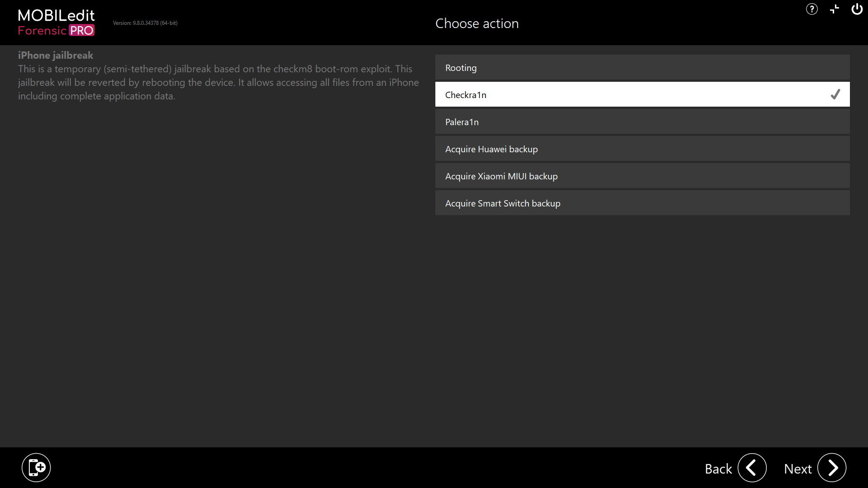Click the iPhone jailbreak heading
Screen dimensions: 868x488
pyautogui.click(x=56, y=55)
